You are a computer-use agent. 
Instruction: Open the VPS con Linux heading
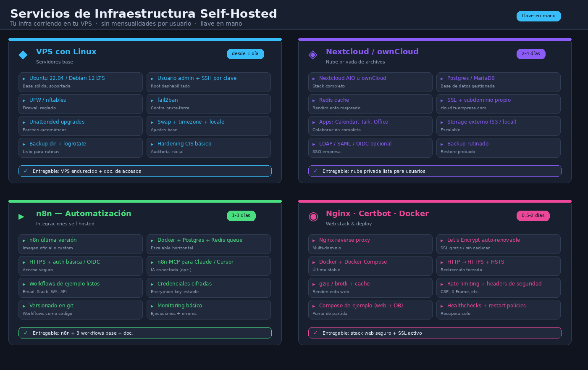point(66,52)
